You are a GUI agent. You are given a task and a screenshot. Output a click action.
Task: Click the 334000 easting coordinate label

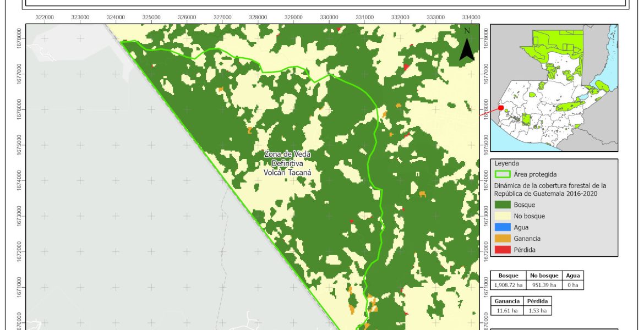[x=471, y=17]
